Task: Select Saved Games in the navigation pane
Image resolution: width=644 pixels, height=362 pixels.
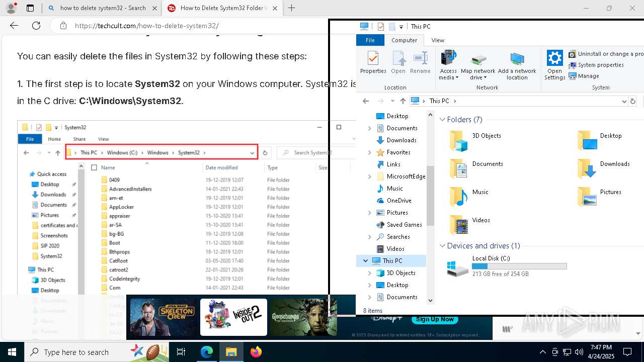Action: point(404,225)
